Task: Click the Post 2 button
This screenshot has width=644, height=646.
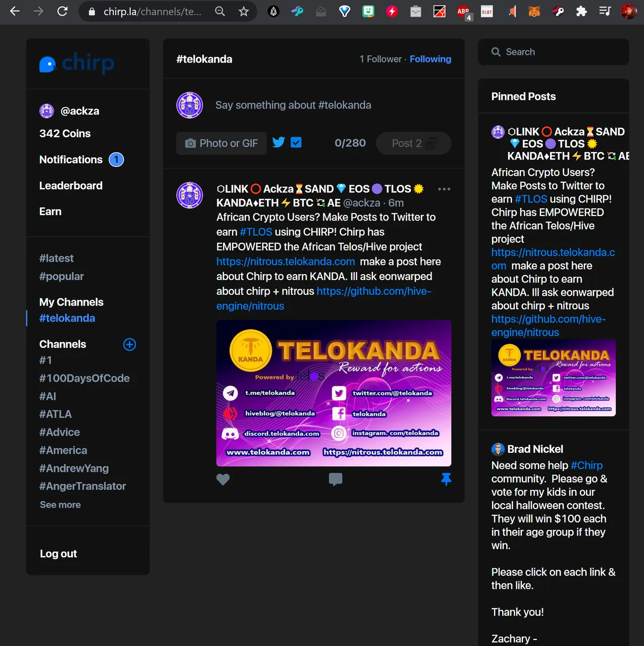Action: tap(413, 143)
